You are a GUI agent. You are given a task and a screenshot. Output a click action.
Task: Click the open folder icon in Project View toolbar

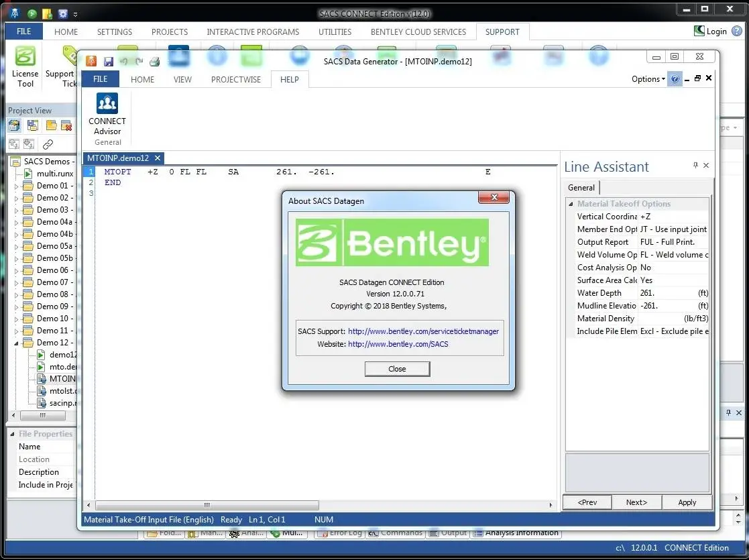(x=51, y=125)
